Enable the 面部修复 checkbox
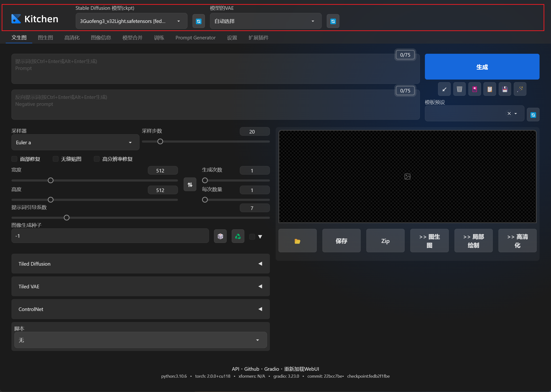 (x=15, y=159)
